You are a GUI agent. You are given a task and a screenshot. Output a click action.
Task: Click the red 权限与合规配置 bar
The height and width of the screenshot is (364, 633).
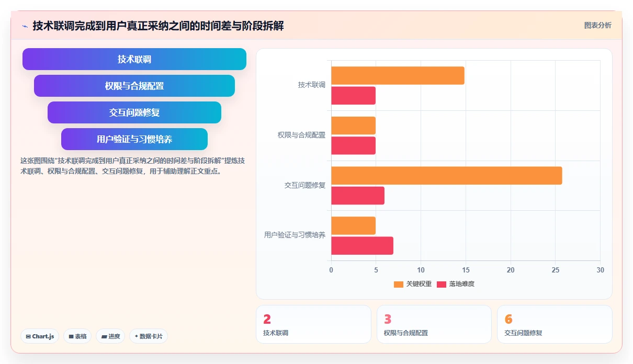tap(354, 145)
